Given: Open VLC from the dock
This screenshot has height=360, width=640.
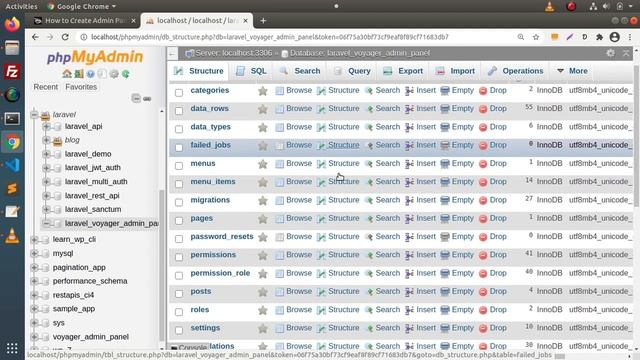Looking at the screenshot, I should point(12,236).
